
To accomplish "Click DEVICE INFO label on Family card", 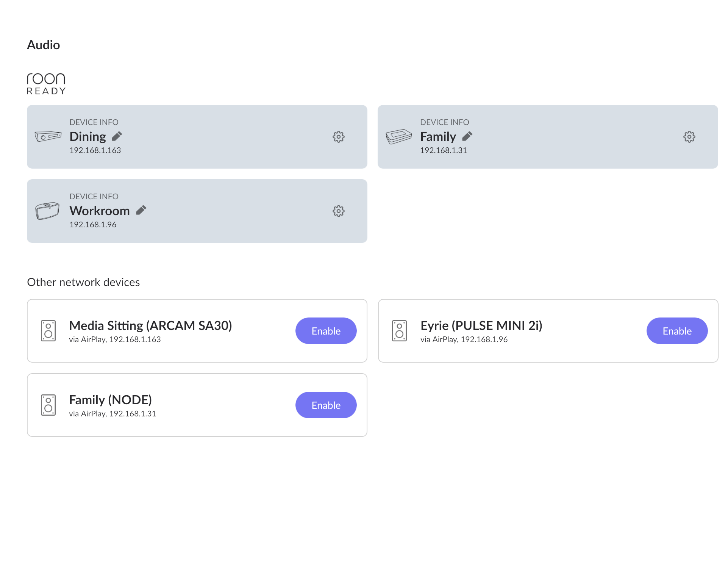I will 444,122.
